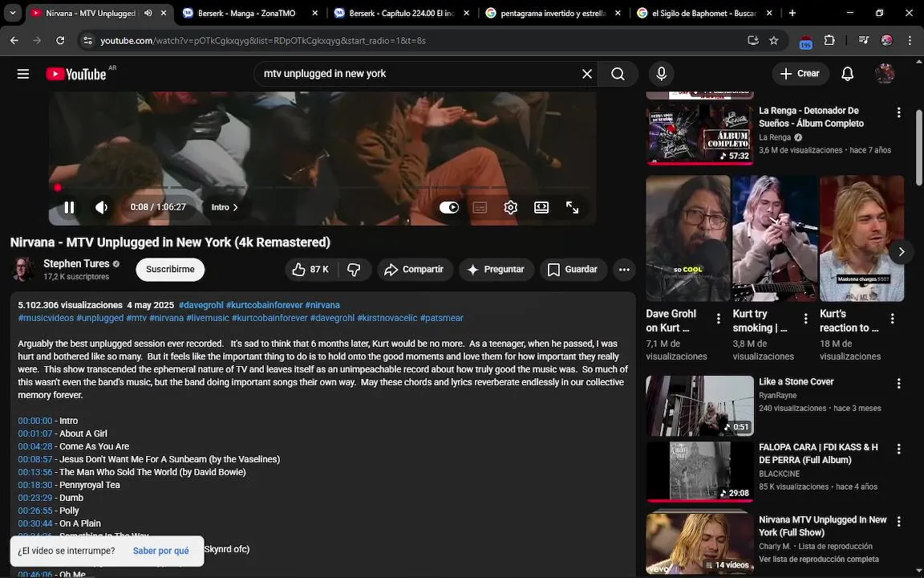Toggle the autoplay switch in player

(x=449, y=208)
